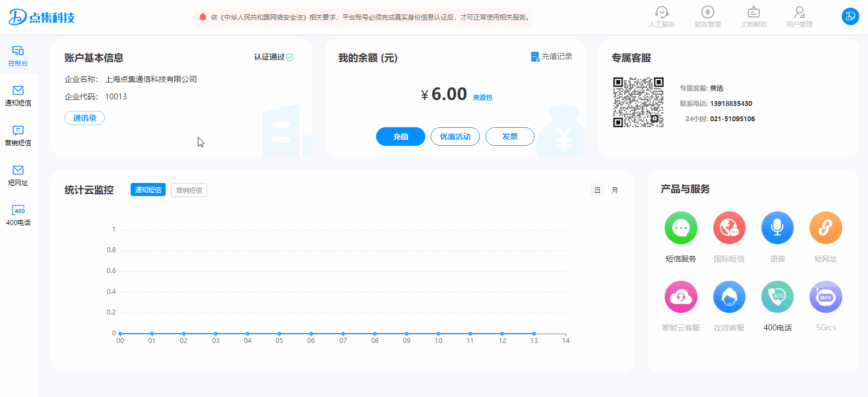Open the 5Grcs service icon
Screen dimensions: 868x397
coord(825,297)
